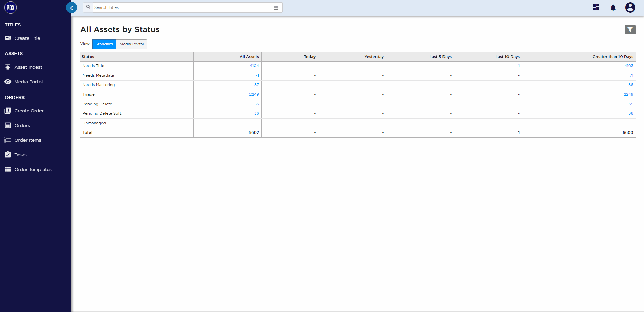Open the filter funnel button
The width and height of the screenshot is (644, 312).
click(630, 30)
